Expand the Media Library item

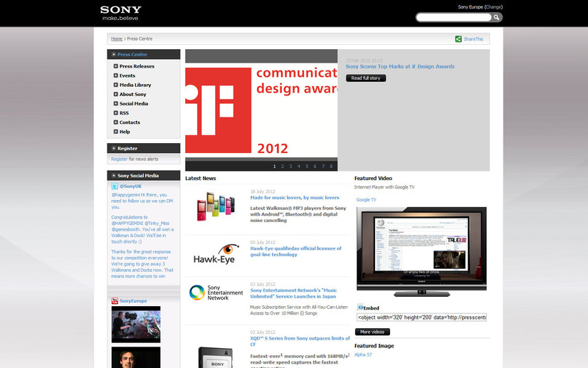[x=116, y=85]
